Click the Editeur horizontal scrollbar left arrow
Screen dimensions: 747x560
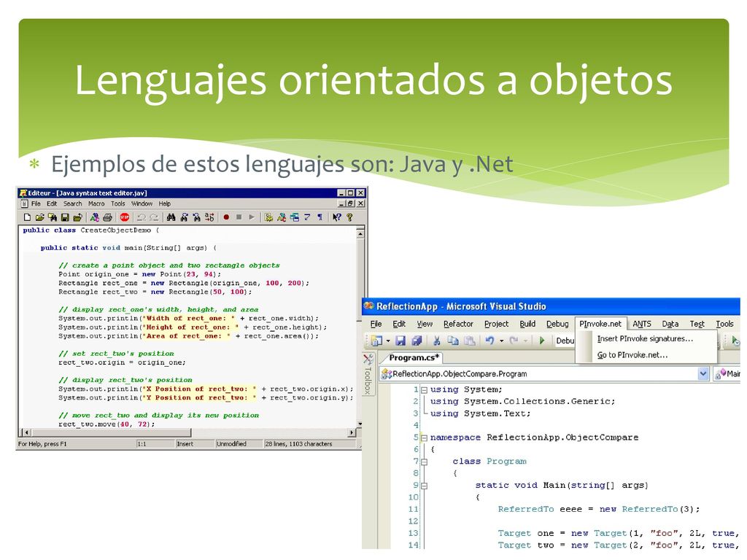click(26, 432)
